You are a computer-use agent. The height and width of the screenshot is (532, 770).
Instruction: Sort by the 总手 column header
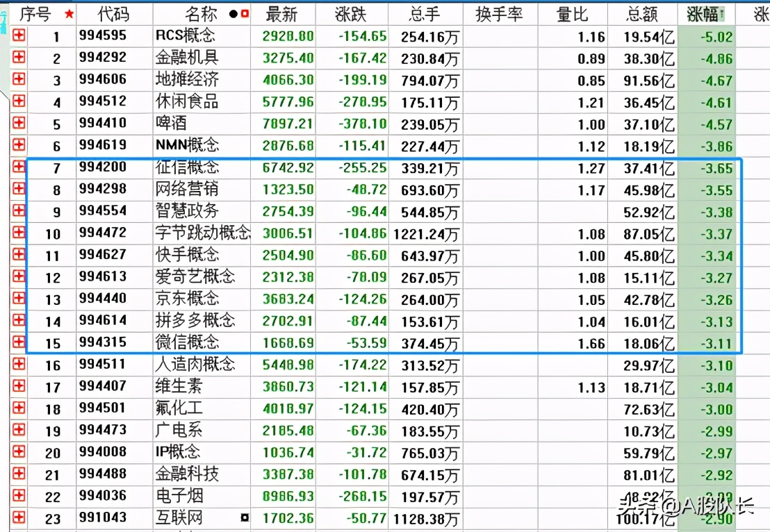(x=425, y=14)
